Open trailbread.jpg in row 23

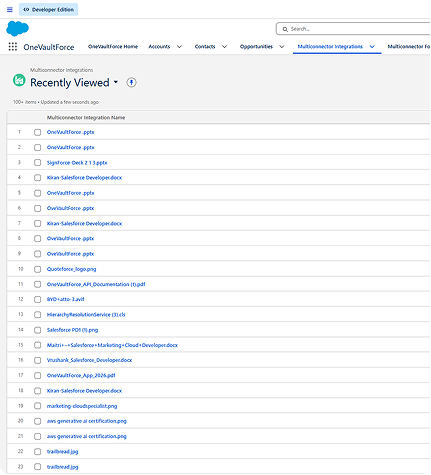click(62, 467)
